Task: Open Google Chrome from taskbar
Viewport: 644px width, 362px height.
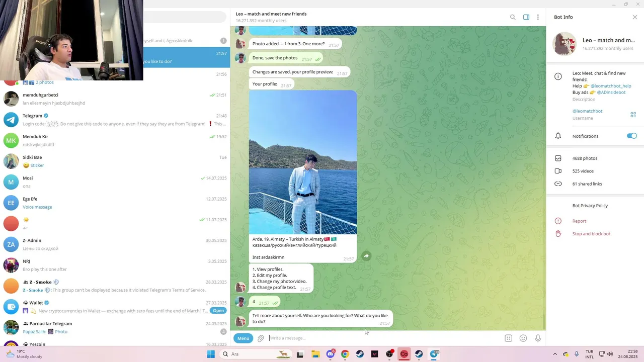Action: tap(345, 354)
